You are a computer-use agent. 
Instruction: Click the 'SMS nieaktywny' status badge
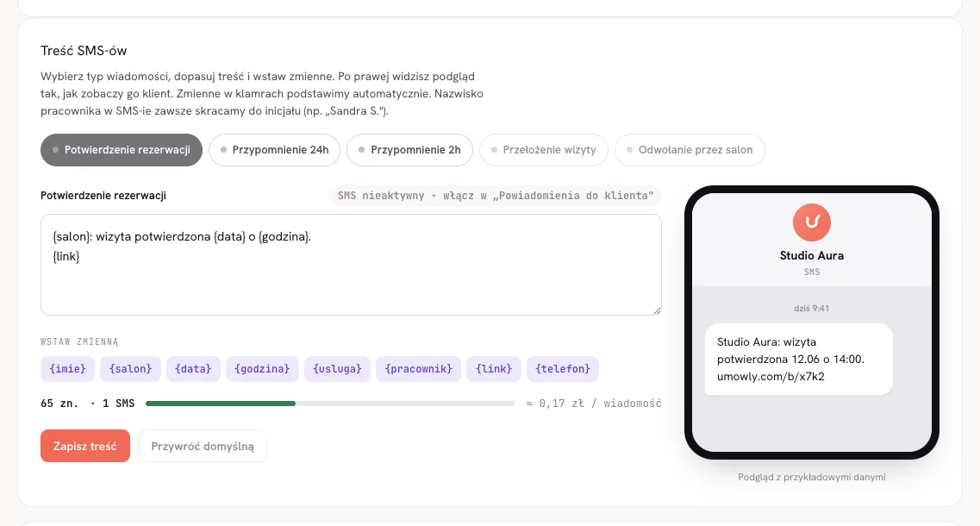pos(495,196)
